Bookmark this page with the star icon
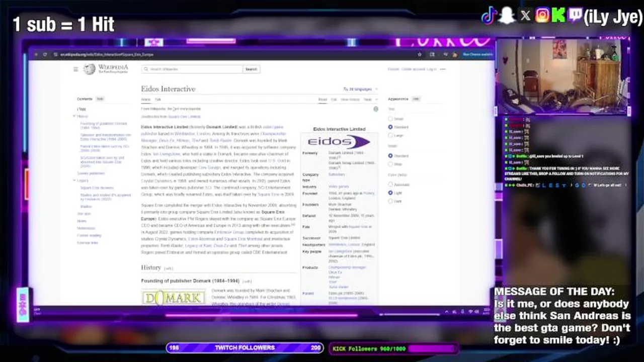Viewport: 644px width, 362px height. 420,54
